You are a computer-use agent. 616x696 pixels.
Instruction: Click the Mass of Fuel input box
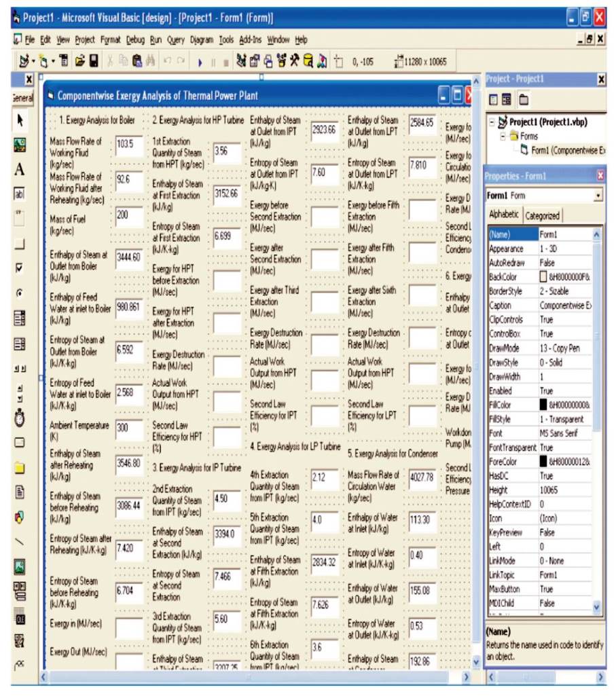pos(129,217)
